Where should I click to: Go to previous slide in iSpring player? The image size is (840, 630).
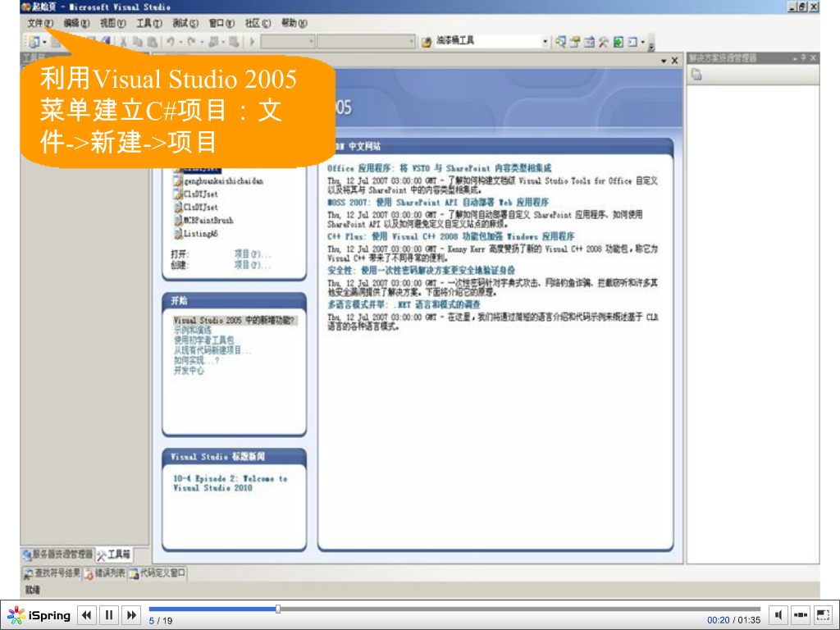(87, 615)
